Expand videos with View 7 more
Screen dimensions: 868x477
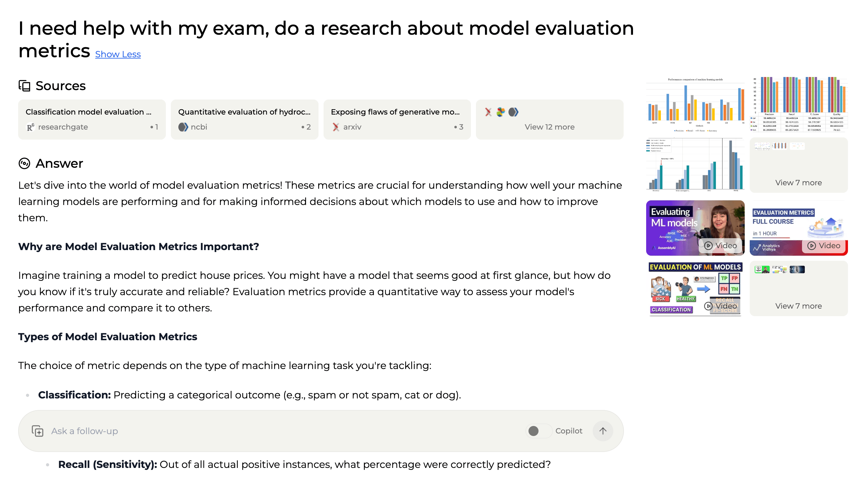click(799, 289)
